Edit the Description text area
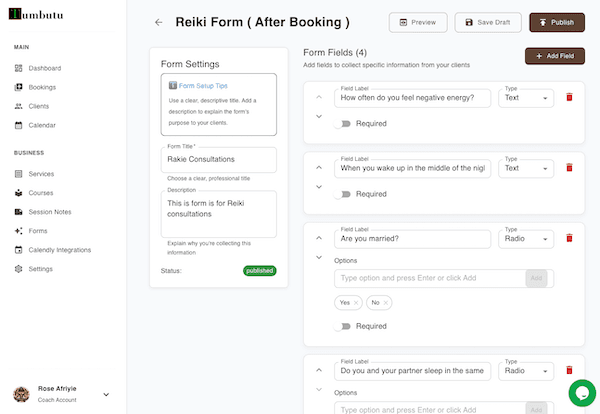Screen dimensions: 600x414 click(218, 214)
